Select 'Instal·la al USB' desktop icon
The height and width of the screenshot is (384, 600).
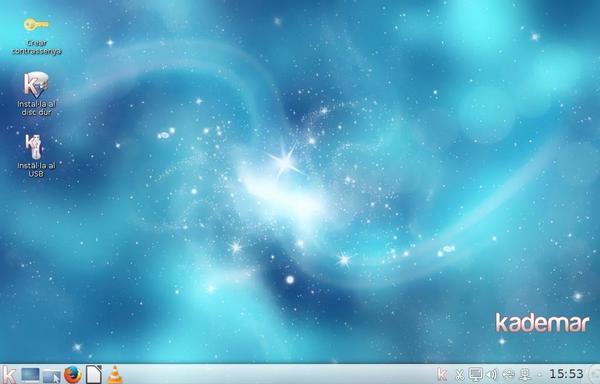[x=36, y=156]
